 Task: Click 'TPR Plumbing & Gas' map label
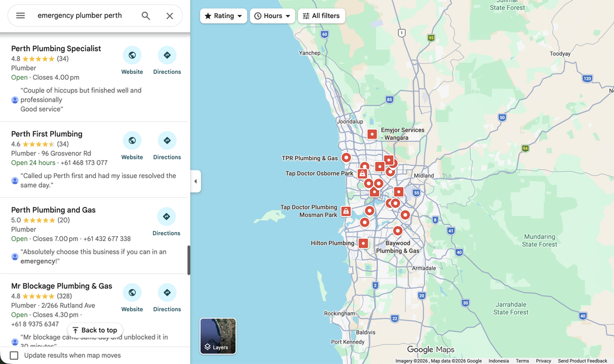tap(310, 158)
